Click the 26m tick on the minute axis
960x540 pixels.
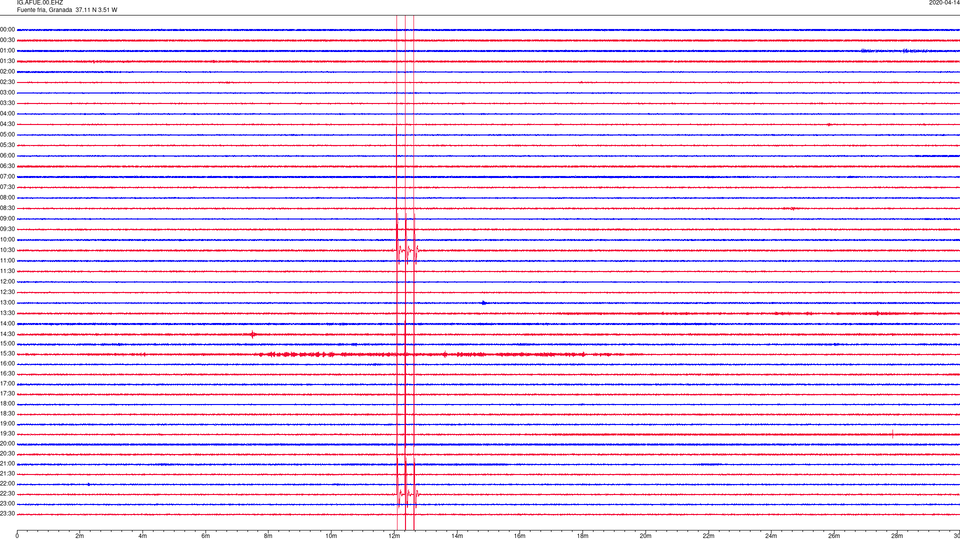(834, 536)
